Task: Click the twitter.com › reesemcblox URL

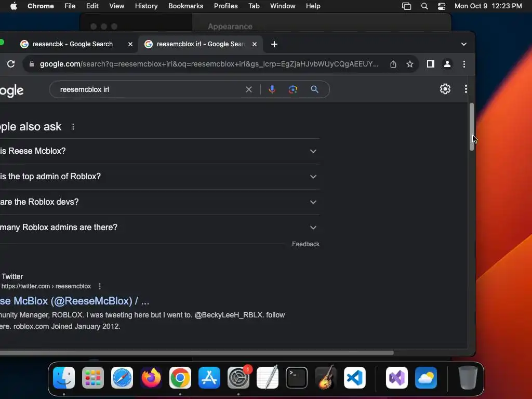Action: pyautogui.click(x=46, y=286)
